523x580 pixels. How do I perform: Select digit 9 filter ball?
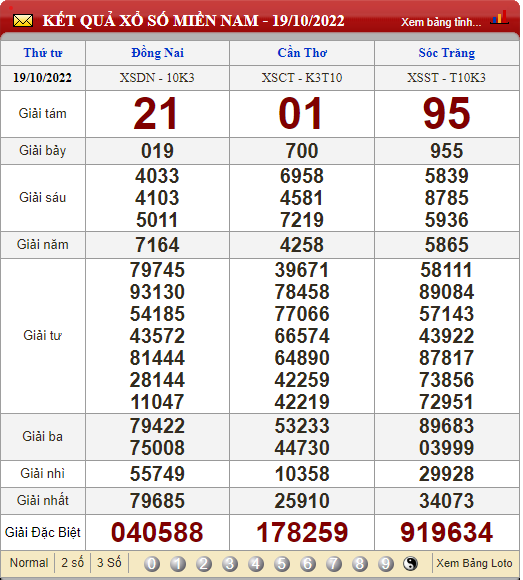pyautogui.click(x=385, y=564)
